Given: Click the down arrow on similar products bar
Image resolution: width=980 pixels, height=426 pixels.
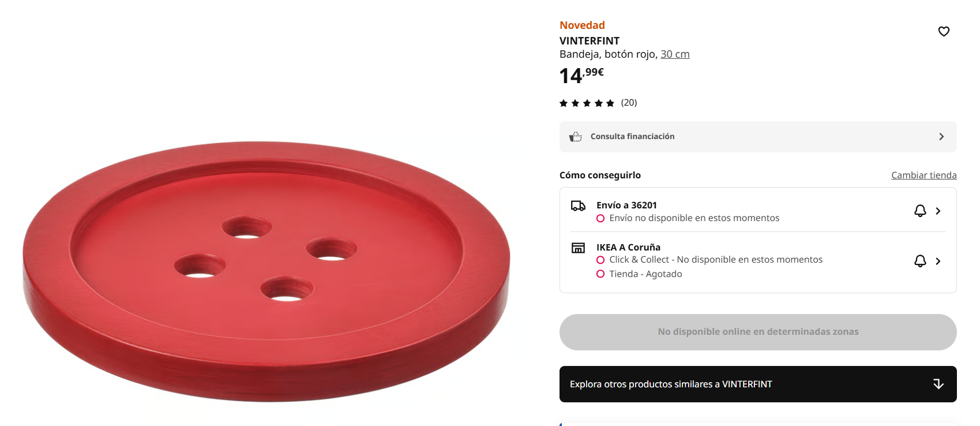Looking at the screenshot, I should click(938, 384).
